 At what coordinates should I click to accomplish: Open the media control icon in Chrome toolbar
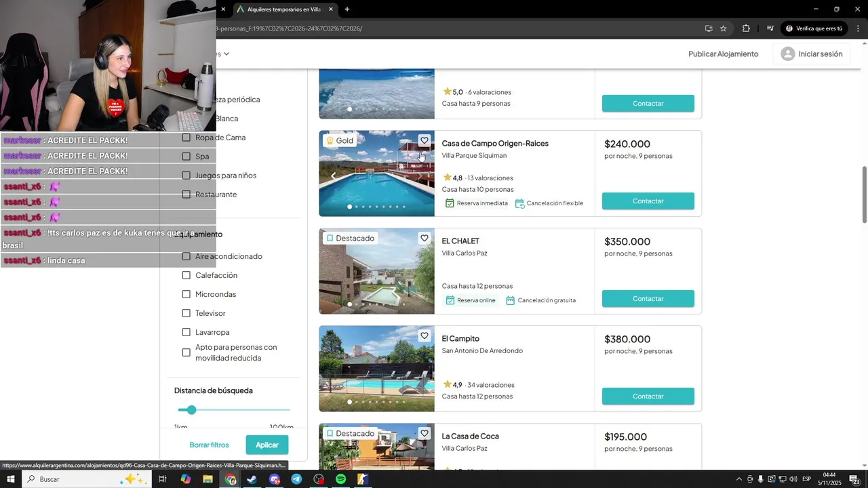[770, 28]
